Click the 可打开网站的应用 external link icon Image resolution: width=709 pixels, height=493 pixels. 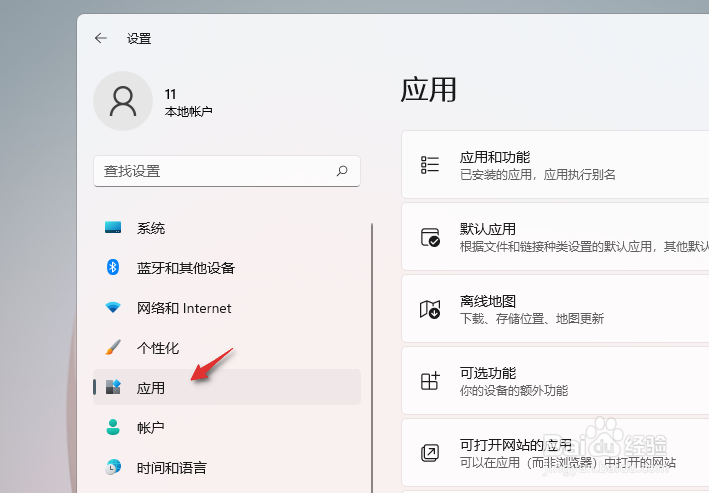click(430, 453)
